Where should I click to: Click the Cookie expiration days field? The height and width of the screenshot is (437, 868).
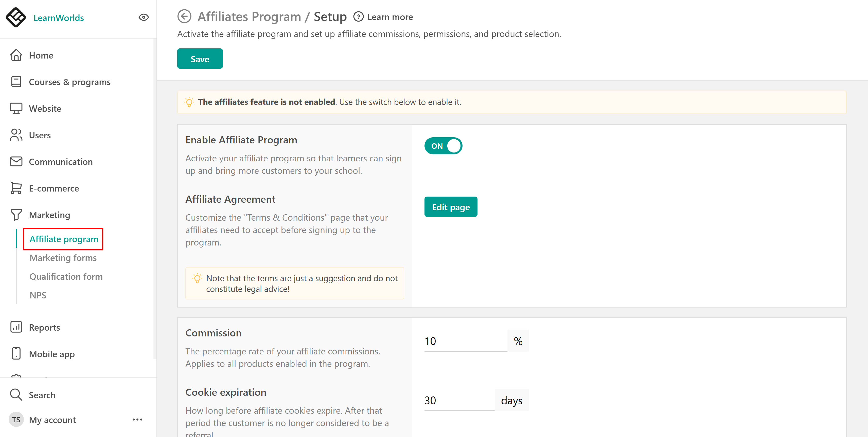click(x=459, y=400)
